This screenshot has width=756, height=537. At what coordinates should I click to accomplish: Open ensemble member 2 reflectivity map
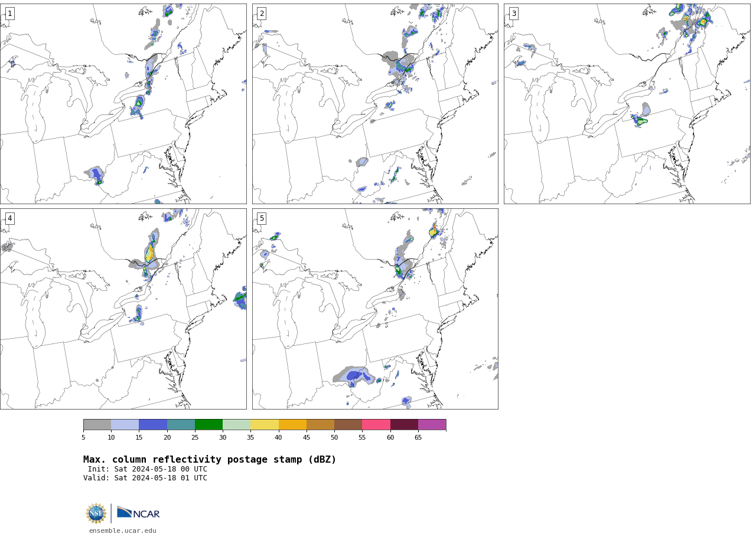point(375,104)
